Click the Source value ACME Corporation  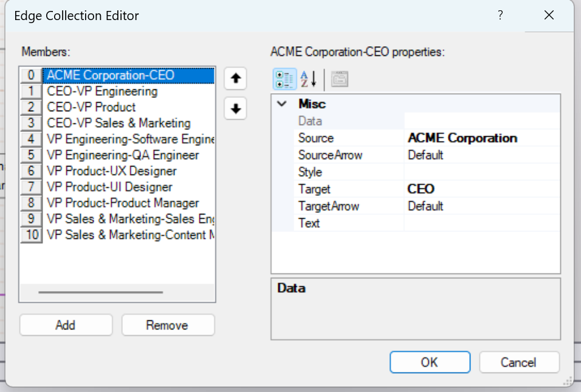(x=482, y=138)
